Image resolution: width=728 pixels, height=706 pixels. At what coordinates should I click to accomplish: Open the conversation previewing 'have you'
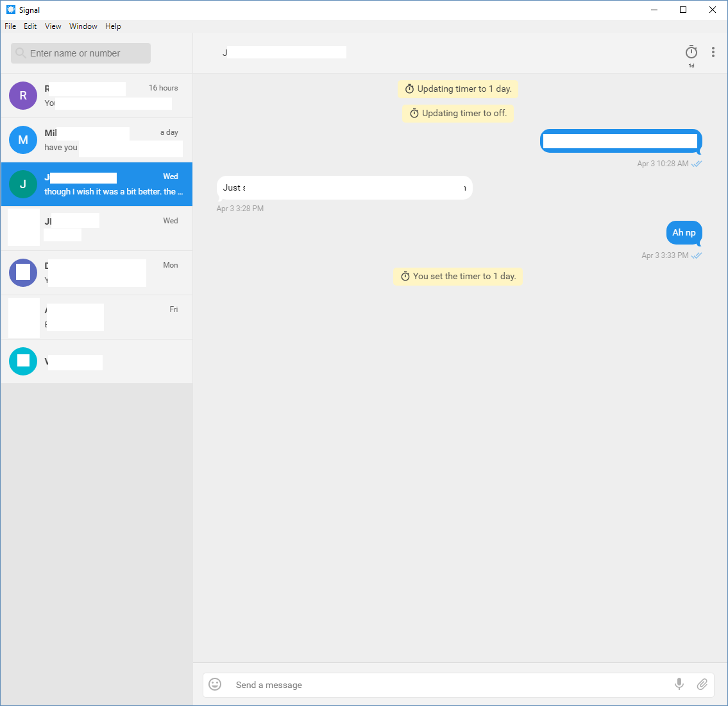click(x=96, y=140)
